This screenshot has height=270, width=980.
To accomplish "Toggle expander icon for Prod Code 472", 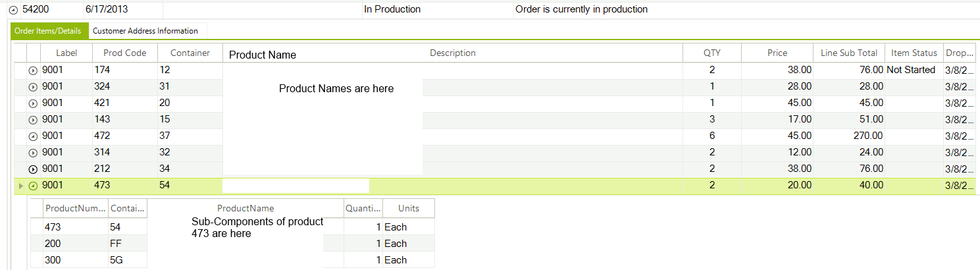I will [x=33, y=136].
